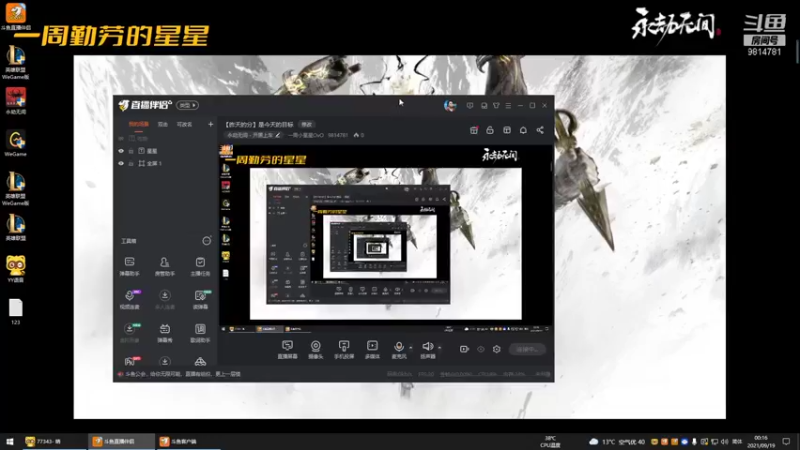Screen dimensions: 800x450
Task: Toggle lock on the 星星 source
Action: click(x=131, y=151)
